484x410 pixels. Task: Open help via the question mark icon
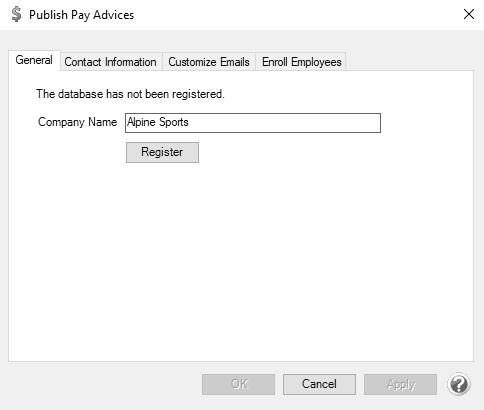click(459, 384)
